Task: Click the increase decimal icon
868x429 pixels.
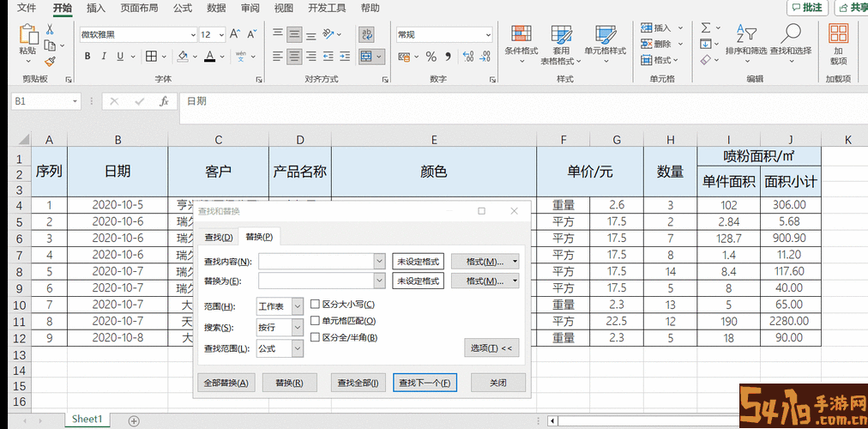Action: [x=467, y=56]
